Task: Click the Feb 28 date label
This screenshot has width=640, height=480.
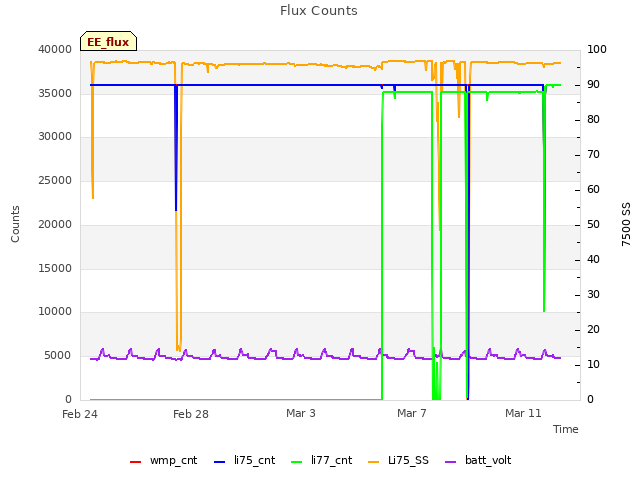Action: tap(191, 414)
